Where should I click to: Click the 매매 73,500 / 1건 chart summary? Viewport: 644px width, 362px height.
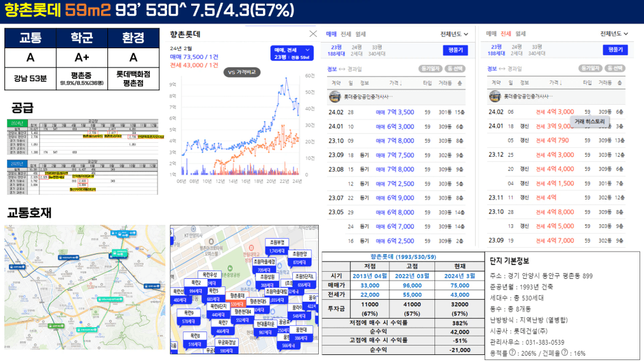coord(194,57)
